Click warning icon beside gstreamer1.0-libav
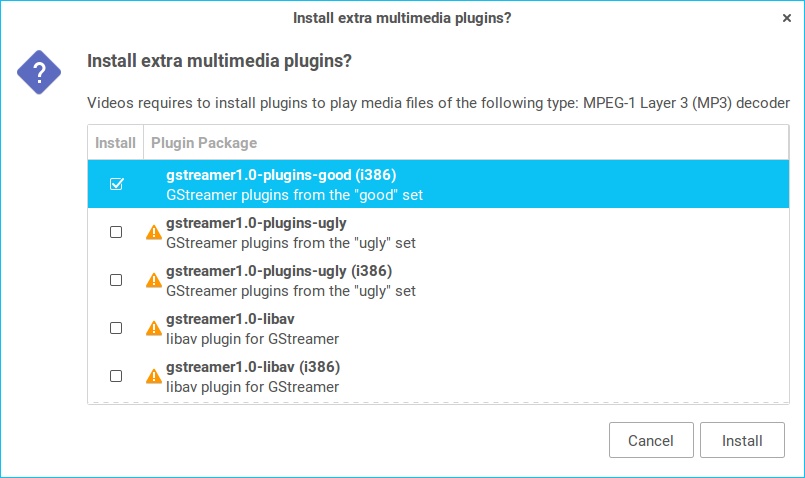This screenshot has width=805, height=478. tap(153, 328)
